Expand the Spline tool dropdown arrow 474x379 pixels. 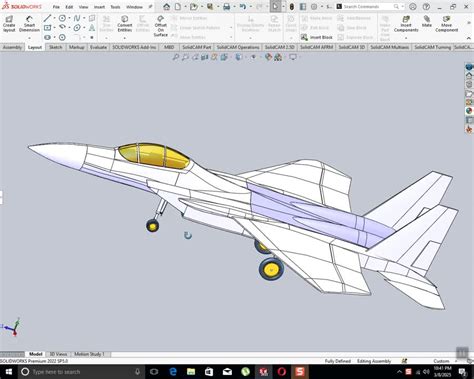[x=84, y=18]
